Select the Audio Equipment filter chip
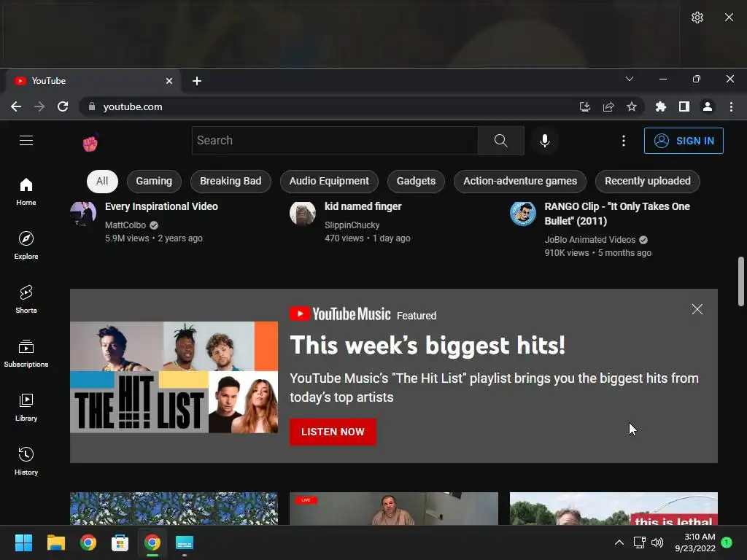This screenshot has height=560, width=747. point(329,181)
